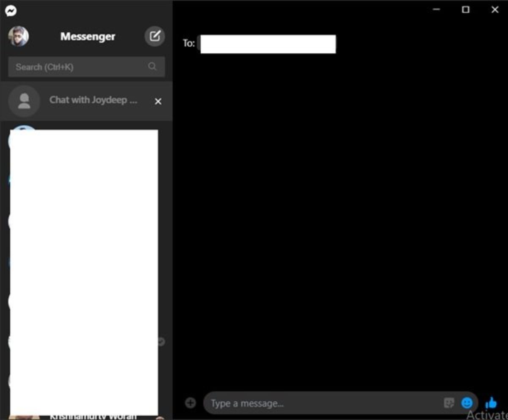Click the 'To:' recipient field
Viewport: 508px width, 420px height.
tap(268, 44)
